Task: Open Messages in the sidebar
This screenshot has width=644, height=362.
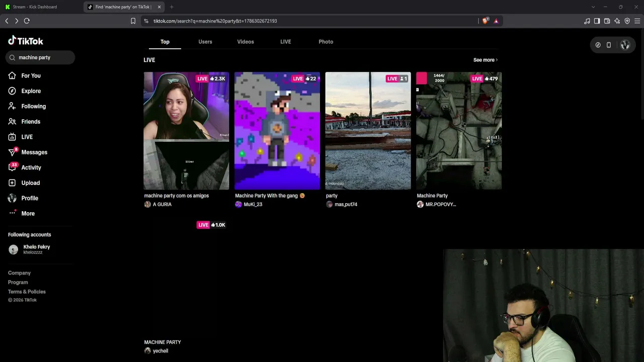Action: [x=34, y=152]
